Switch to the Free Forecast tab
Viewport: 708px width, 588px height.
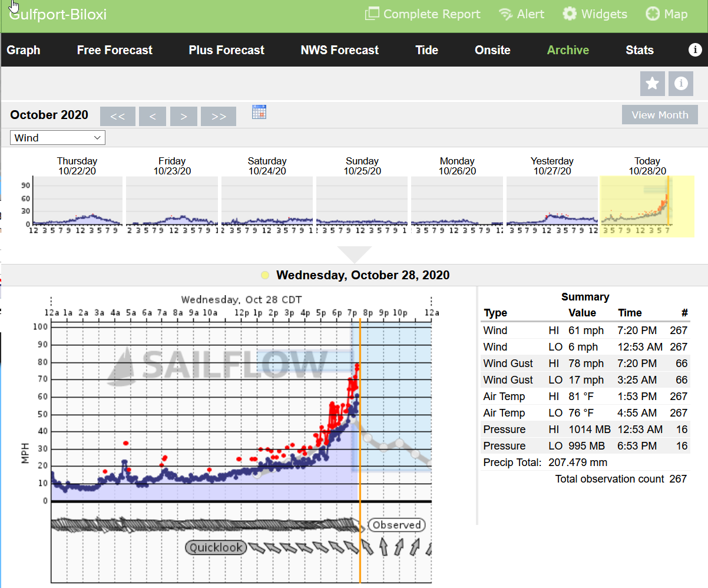tap(115, 50)
